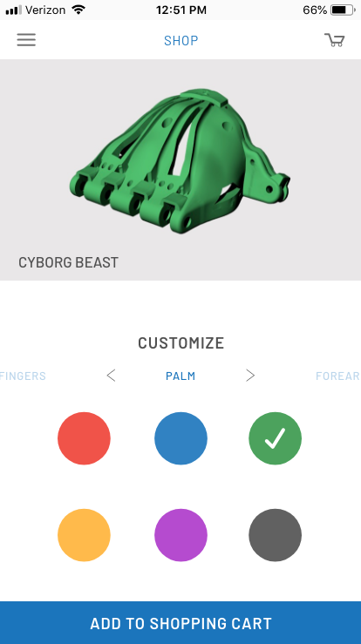
Task: Open the hamburger menu
Action: (26, 40)
